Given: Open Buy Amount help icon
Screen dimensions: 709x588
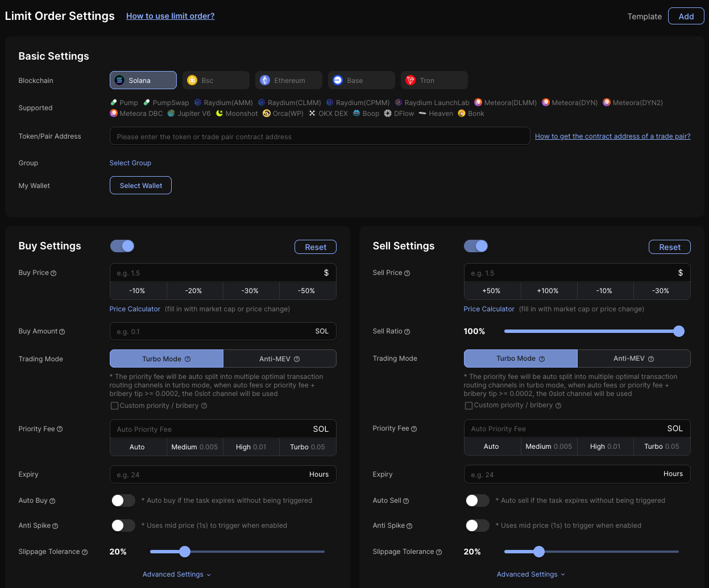Looking at the screenshot, I should (x=63, y=332).
